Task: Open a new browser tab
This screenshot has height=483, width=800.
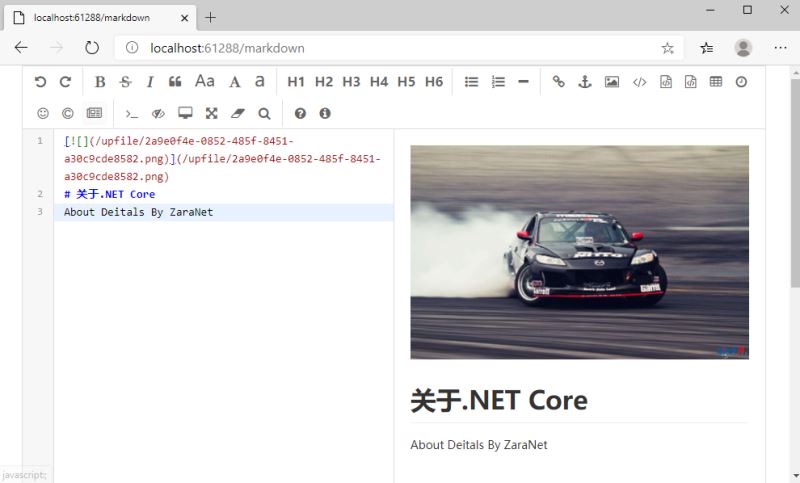Action: 210,18
